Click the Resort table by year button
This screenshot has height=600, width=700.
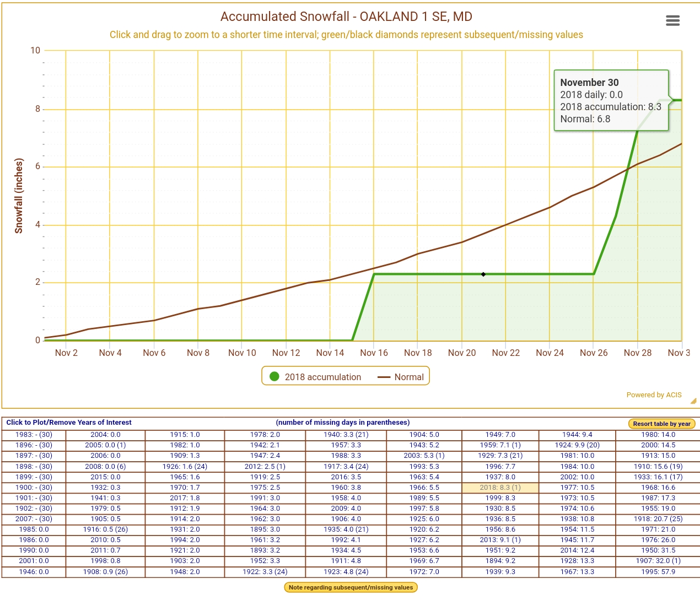(x=661, y=424)
